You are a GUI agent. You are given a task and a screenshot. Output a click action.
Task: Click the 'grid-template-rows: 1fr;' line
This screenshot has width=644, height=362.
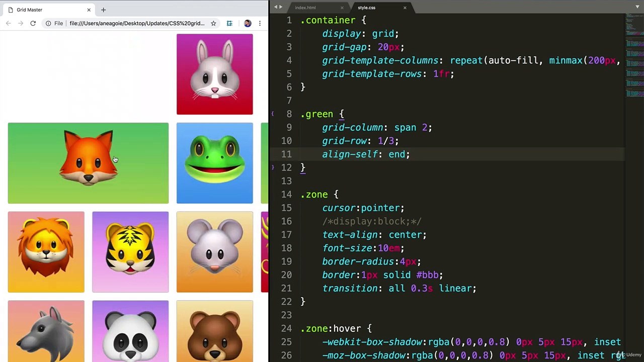point(388,74)
